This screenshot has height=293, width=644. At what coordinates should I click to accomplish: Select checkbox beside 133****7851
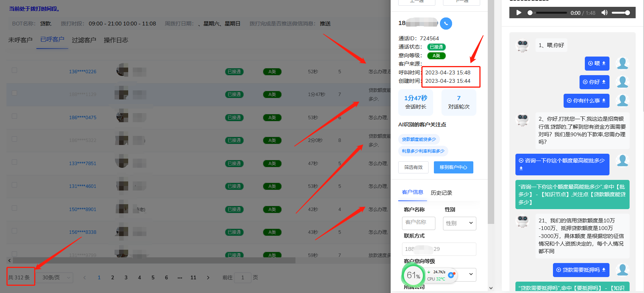[x=14, y=162]
